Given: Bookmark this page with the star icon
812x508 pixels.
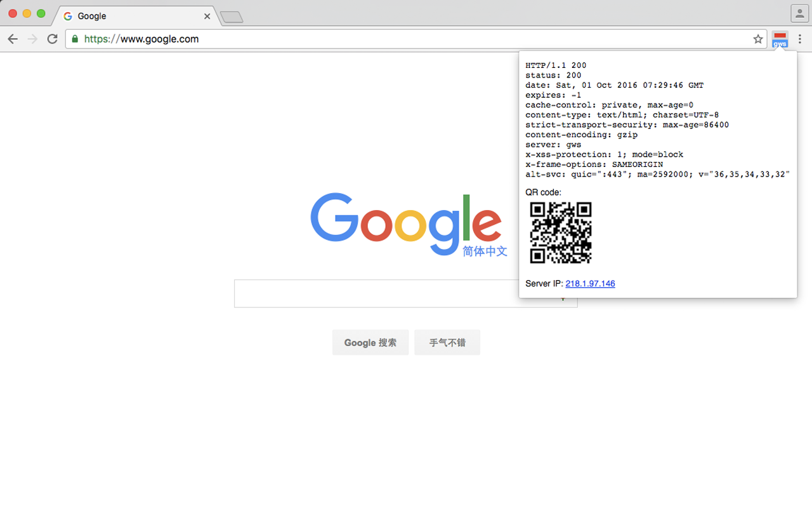Looking at the screenshot, I should click(x=758, y=39).
